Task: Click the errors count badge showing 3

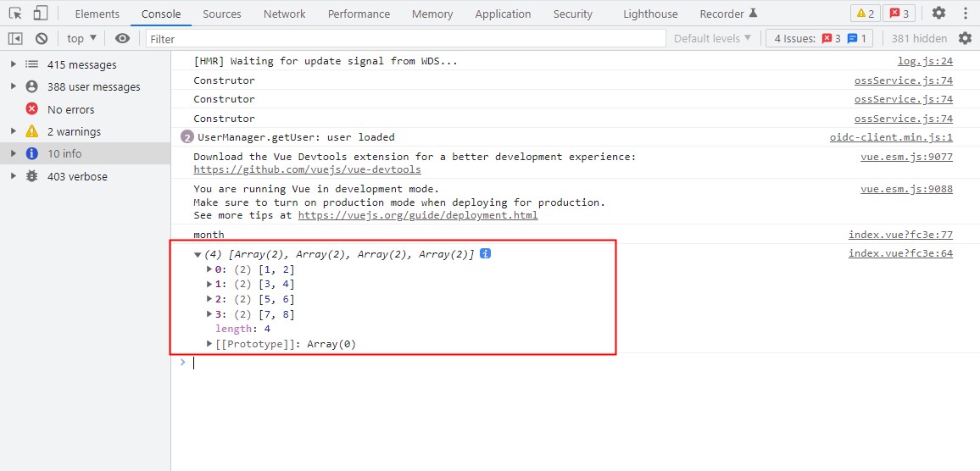Action: (899, 14)
